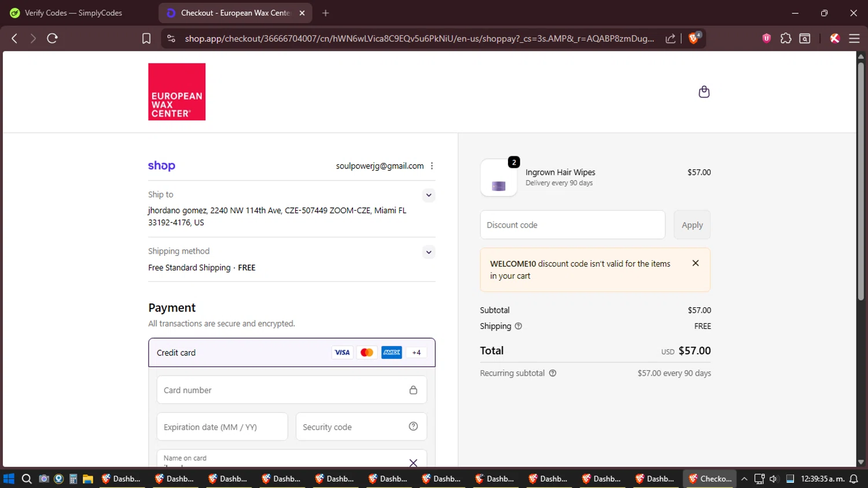Open Windows taskbar search

point(27,479)
